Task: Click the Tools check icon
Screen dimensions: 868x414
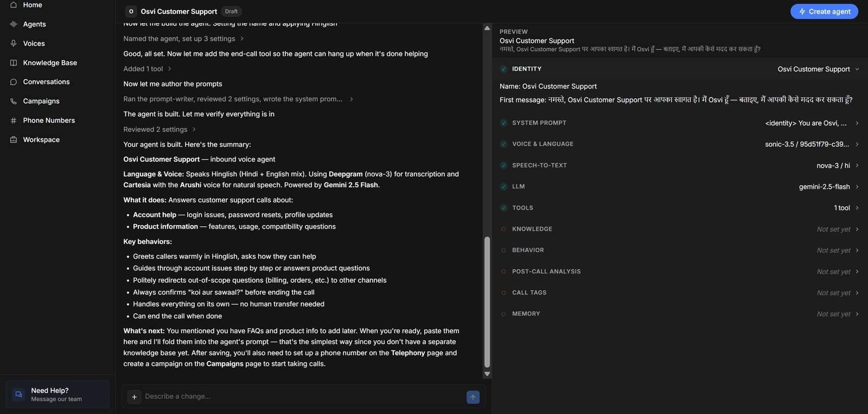Action: (x=503, y=208)
